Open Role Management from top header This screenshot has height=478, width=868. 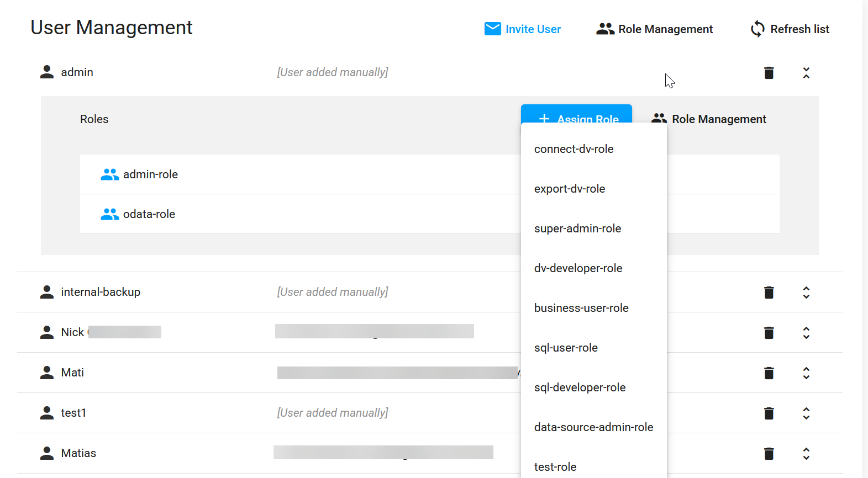tap(655, 29)
